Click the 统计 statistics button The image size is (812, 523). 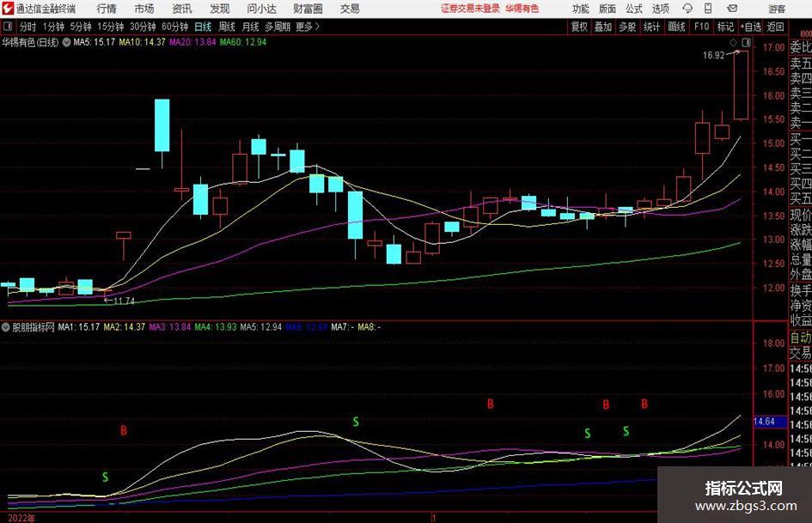[x=651, y=27]
